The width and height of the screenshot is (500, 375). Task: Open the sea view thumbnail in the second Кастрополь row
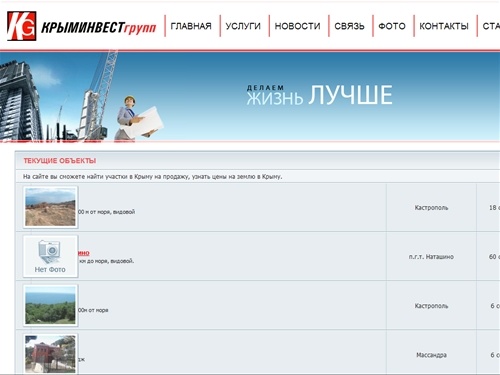click(50, 305)
